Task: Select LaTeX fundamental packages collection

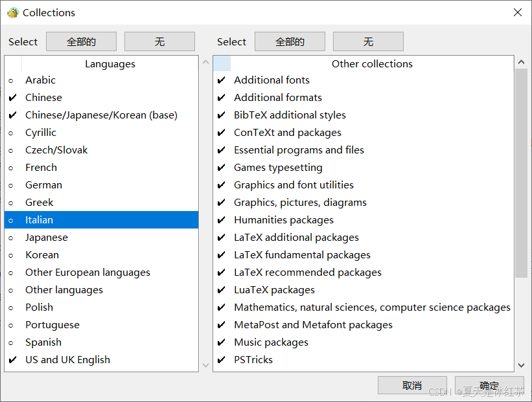Action: coord(364,255)
